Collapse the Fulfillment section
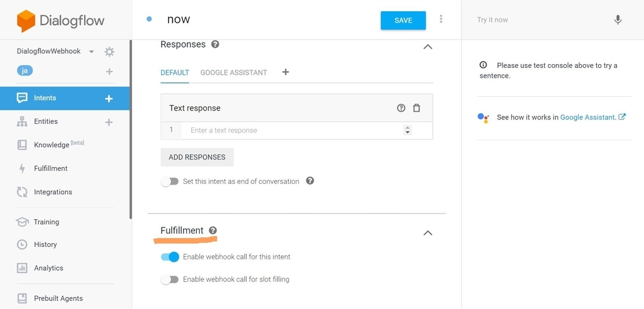The height and width of the screenshot is (309, 644). [428, 232]
